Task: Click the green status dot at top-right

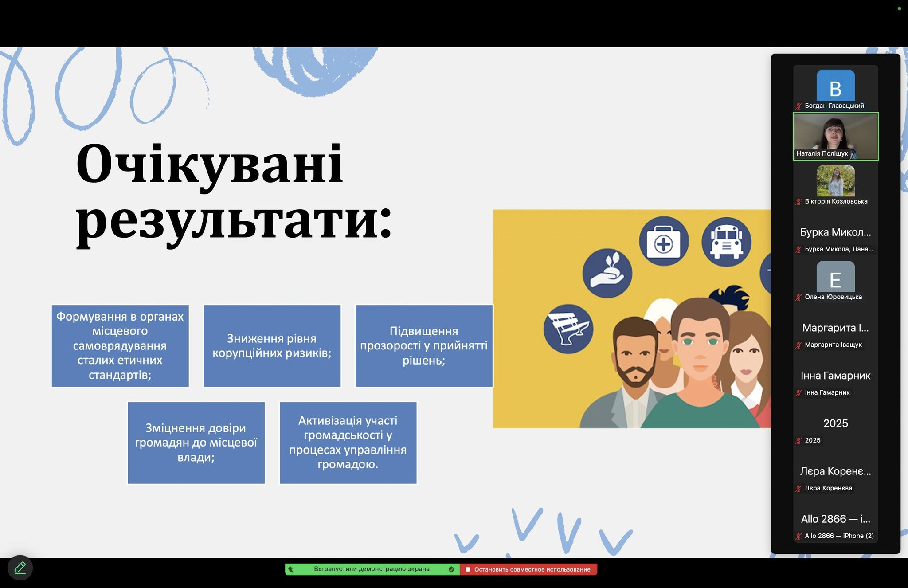Action: (x=899, y=8)
